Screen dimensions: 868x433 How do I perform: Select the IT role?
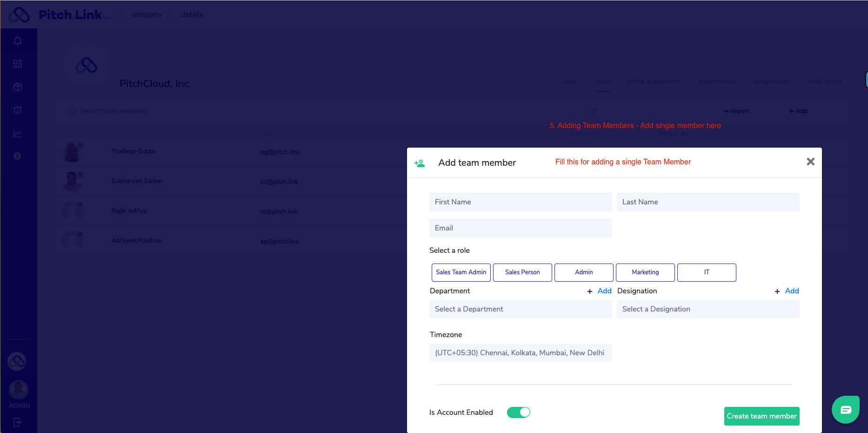pos(707,272)
